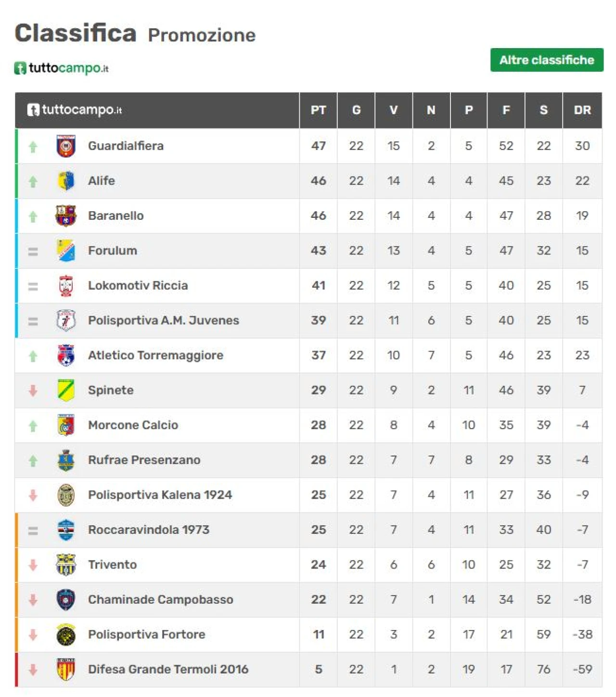
Task: Select the Forulum club logo
Action: [x=66, y=251]
